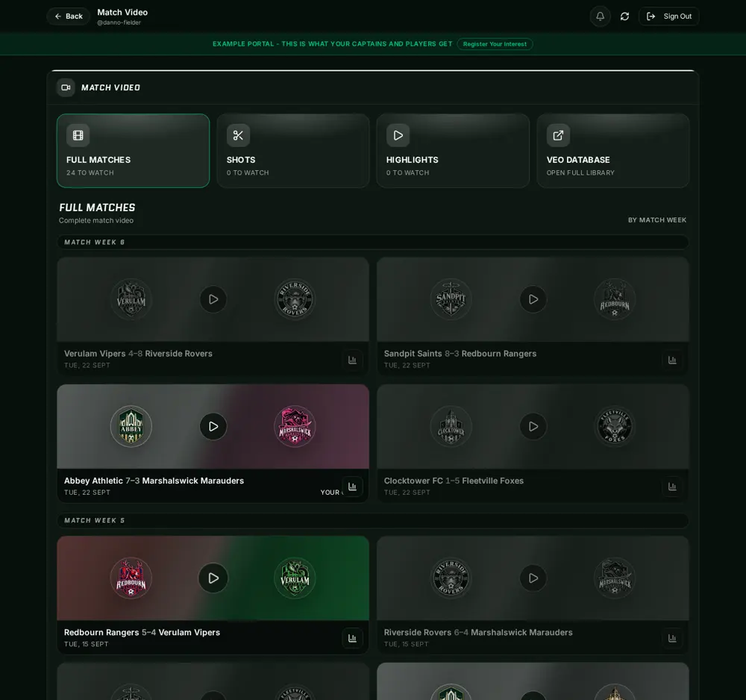Open stats icon for Verulam Vipers 4–8 match
Viewport: 746px width, 700px height.
pos(352,360)
